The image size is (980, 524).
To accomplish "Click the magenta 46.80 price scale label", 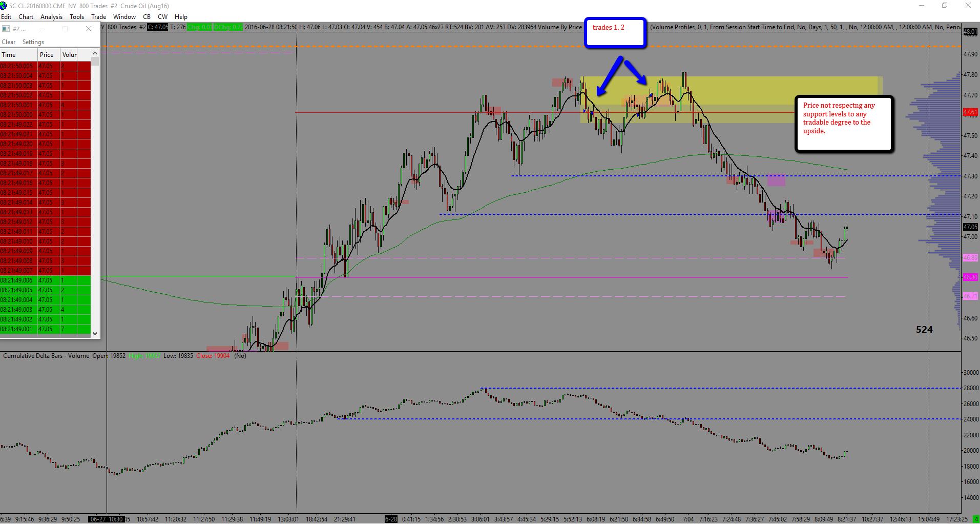I will pyautogui.click(x=970, y=277).
